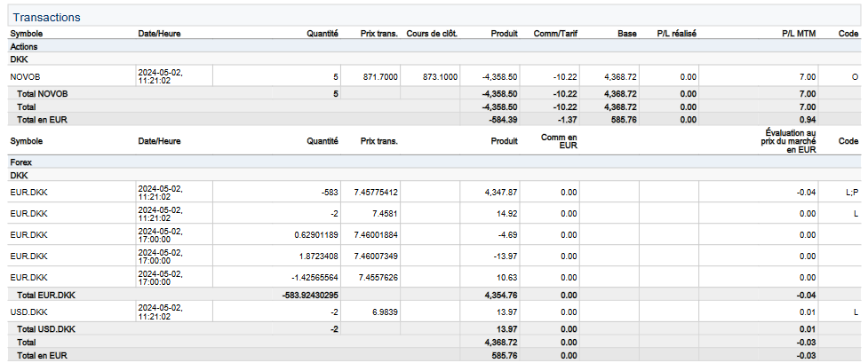Select the Forex category row

pos(21,163)
